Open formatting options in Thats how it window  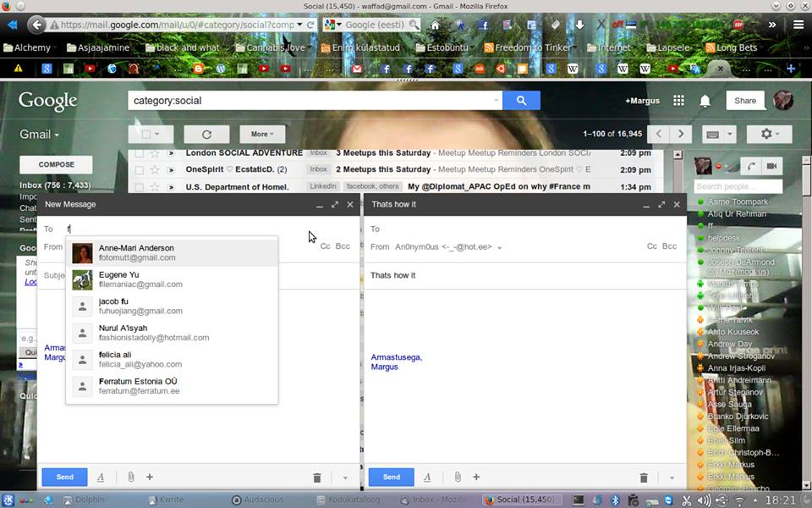pyautogui.click(x=427, y=477)
